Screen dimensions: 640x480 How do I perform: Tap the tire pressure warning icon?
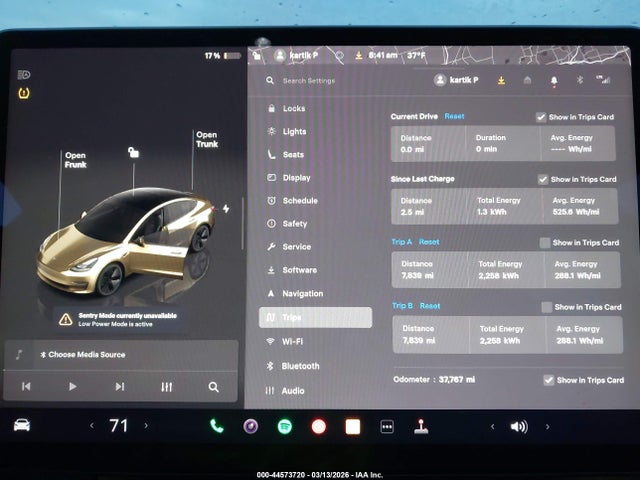click(x=24, y=93)
